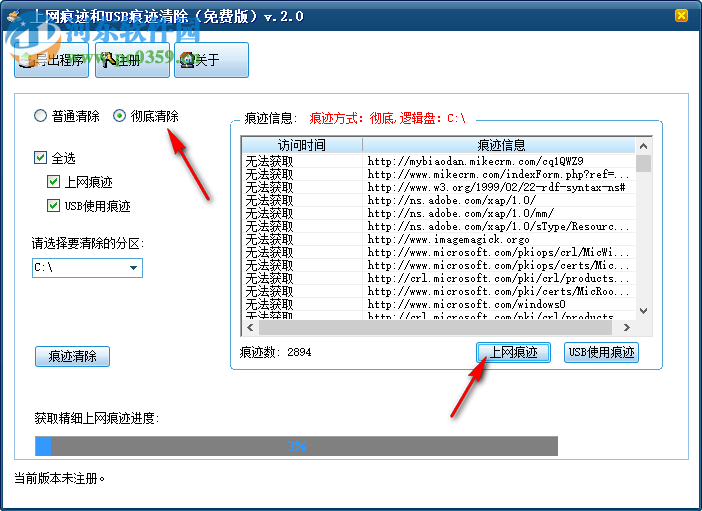Select the www.mikecrm.com/indexForm.php row
The image size is (702, 511).
(x=438, y=174)
